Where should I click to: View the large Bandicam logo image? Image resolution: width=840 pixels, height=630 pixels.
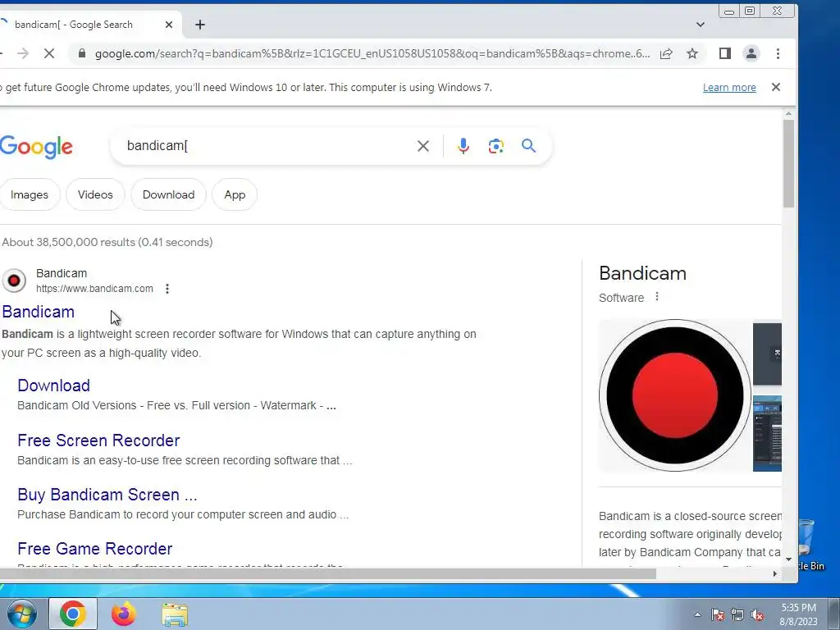pos(674,395)
